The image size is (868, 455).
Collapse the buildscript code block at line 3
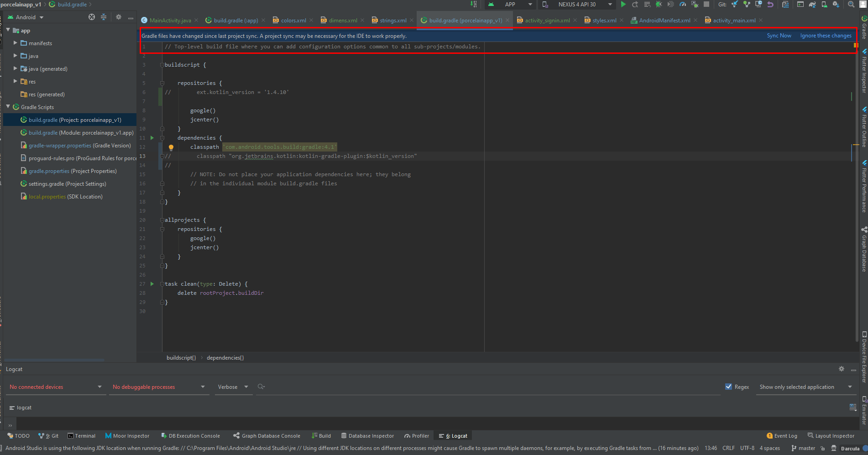coord(162,64)
